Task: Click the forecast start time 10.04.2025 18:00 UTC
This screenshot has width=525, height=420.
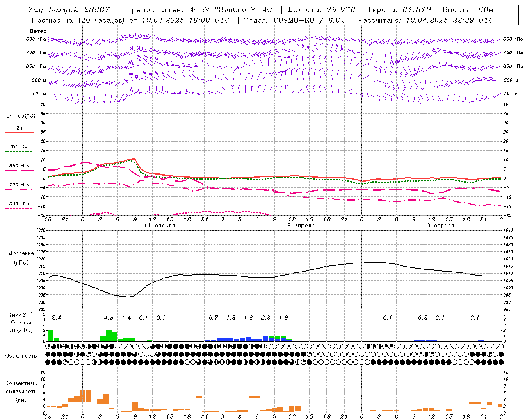Action: 186,20
